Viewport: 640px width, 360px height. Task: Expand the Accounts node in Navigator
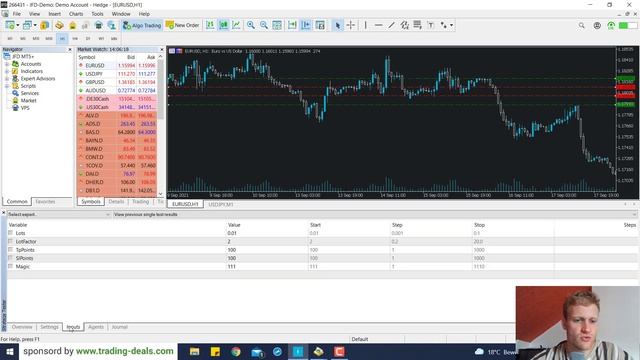pyautogui.click(x=7, y=64)
